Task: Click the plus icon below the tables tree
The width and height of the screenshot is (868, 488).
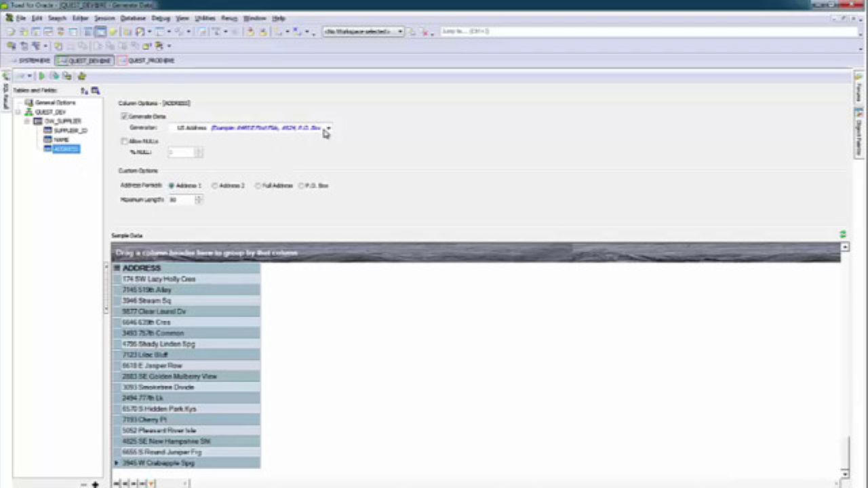Action: pyautogui.click(x=95, y=484)
